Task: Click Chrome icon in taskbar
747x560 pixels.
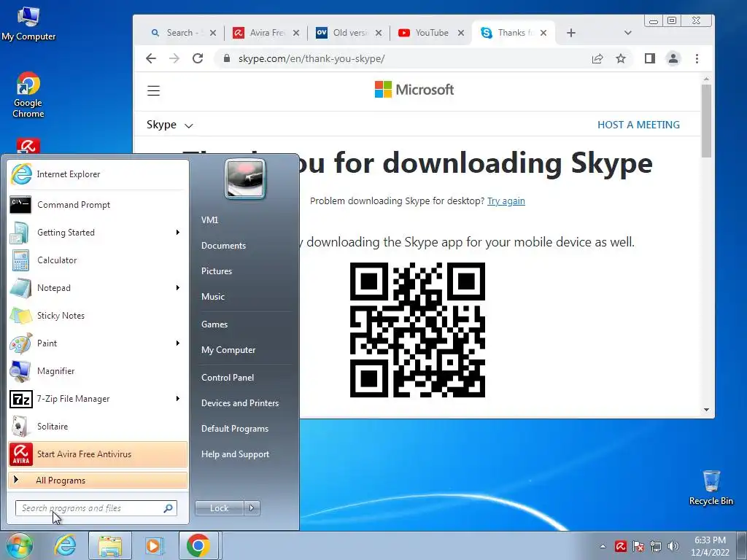Action: (x=198, y=545)
